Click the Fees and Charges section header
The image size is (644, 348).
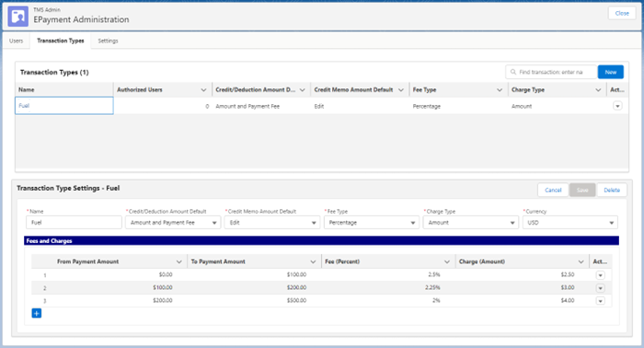(322, 241)
